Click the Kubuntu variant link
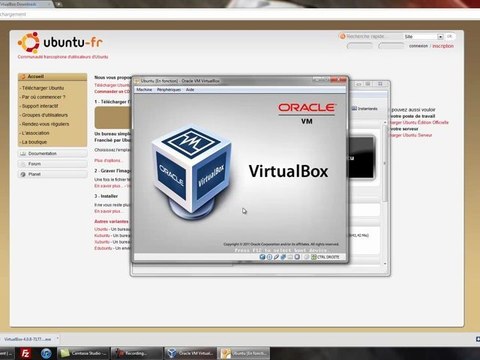The image size is (480, 360). tap(102, 235)
